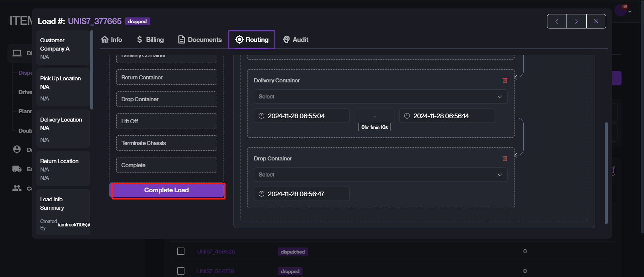Click the clock icon on Drop Container time
This screenshot has width=644, height=277.
(x=262, y=194)
